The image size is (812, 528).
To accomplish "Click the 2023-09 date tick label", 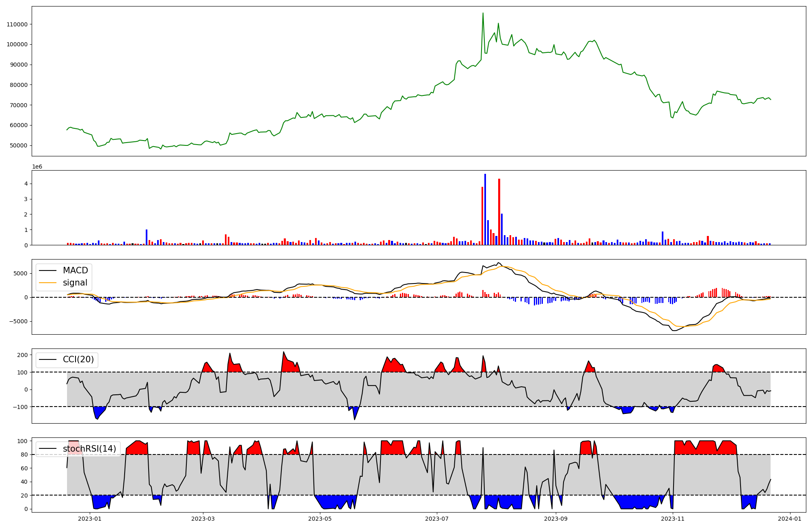I will tap(555, 519).
